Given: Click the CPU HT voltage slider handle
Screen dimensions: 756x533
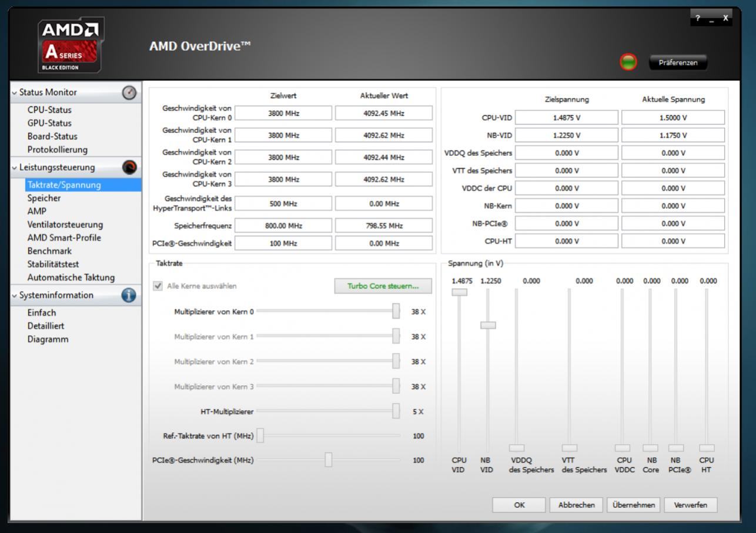Looking at the screenshot, I should pos(707,448).
